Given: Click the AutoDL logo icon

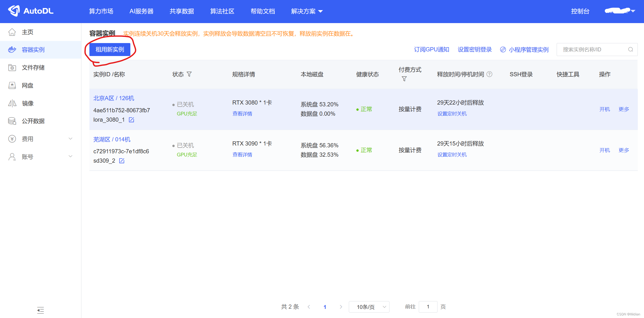Looking at the screenshot, I should click(x=14, y=11).
